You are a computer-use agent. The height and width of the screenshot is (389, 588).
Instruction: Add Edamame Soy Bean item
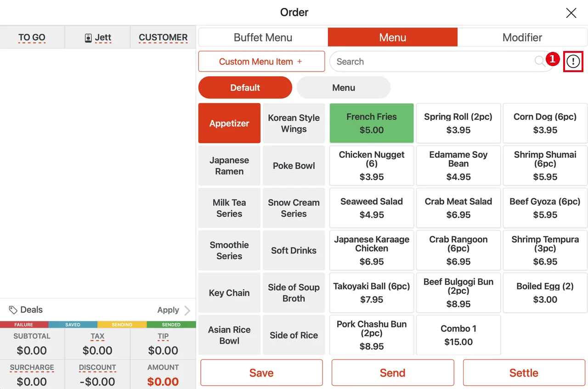458,166
